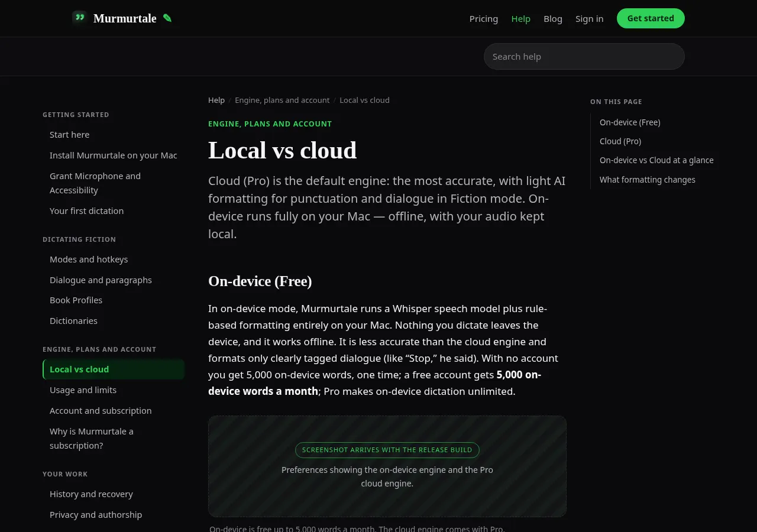Go to the Help nav item

[521, 18]
